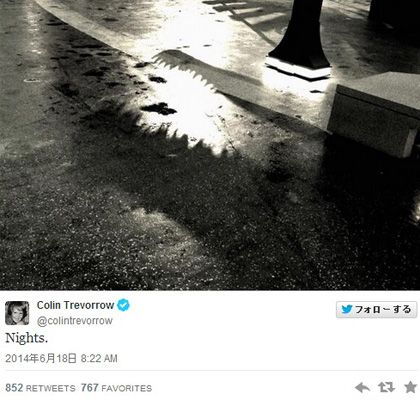The height and width of the screenshot is (400, 420).
Task: Open the Colin Trevorrow name link
Action: (x=76, y=305)
